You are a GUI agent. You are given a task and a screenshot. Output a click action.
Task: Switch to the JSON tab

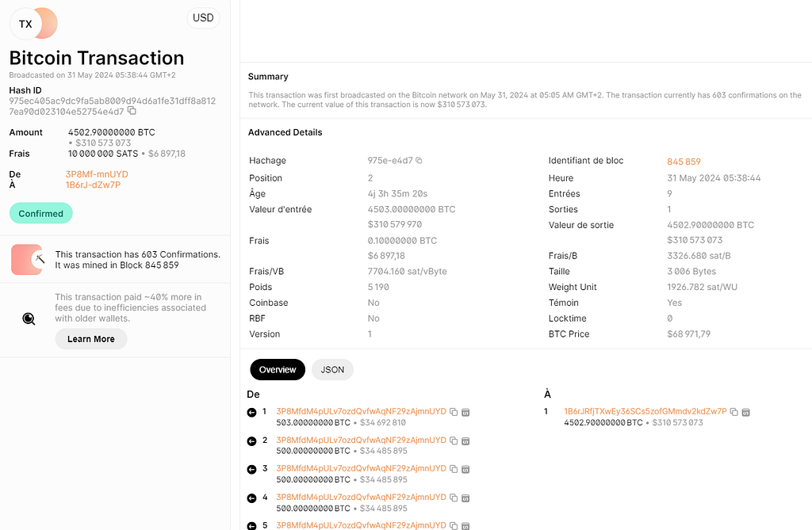[x=332, y=369]
